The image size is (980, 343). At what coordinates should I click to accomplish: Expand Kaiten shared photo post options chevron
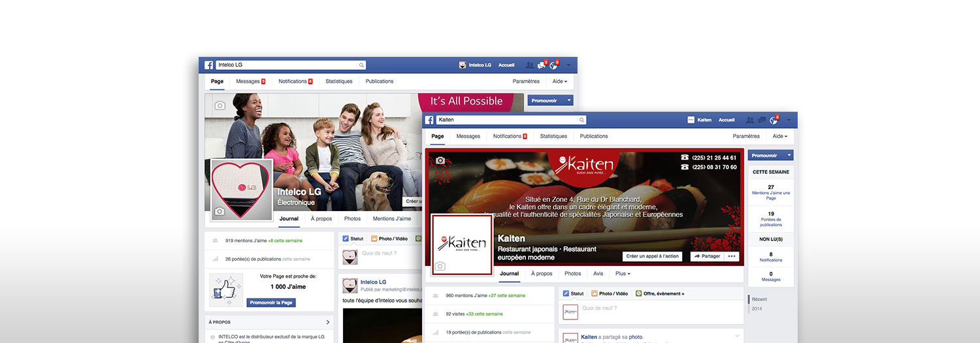pyautogui.click(x=737, y=336)
